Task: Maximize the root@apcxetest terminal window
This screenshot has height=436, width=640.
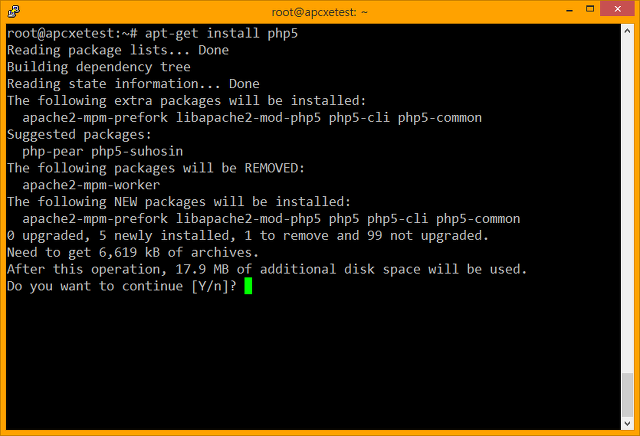Action: (590, 9)
